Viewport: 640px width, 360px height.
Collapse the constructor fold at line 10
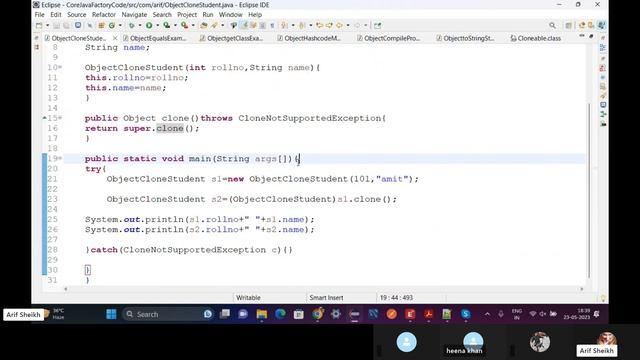pyautogui.click(x=60, y=67)
